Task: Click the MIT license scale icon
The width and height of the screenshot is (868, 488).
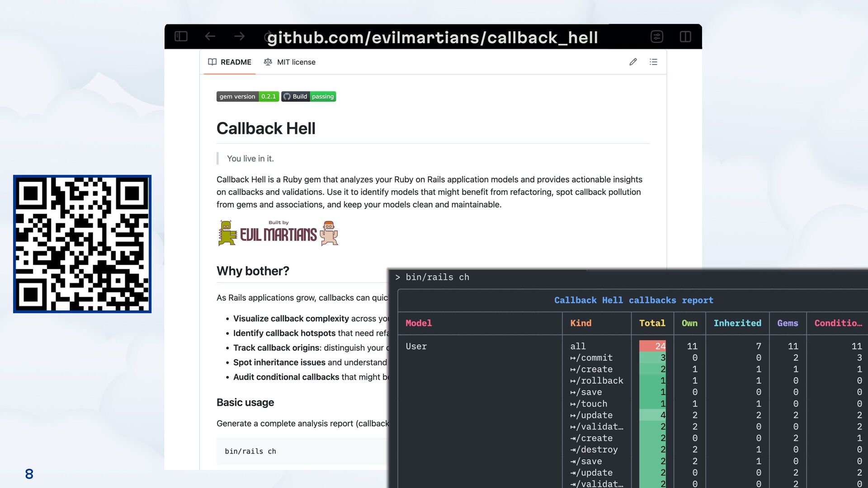Action: tap(268, 62)
